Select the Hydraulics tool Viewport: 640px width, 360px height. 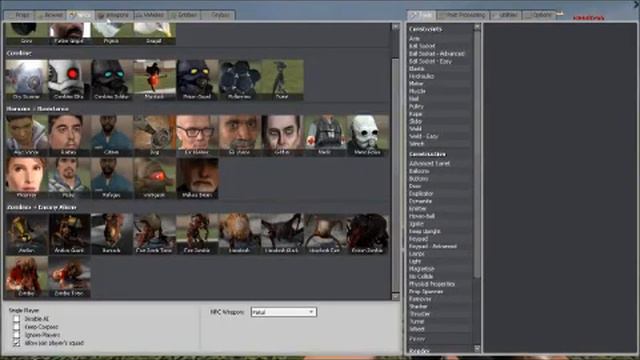(440, 76)
